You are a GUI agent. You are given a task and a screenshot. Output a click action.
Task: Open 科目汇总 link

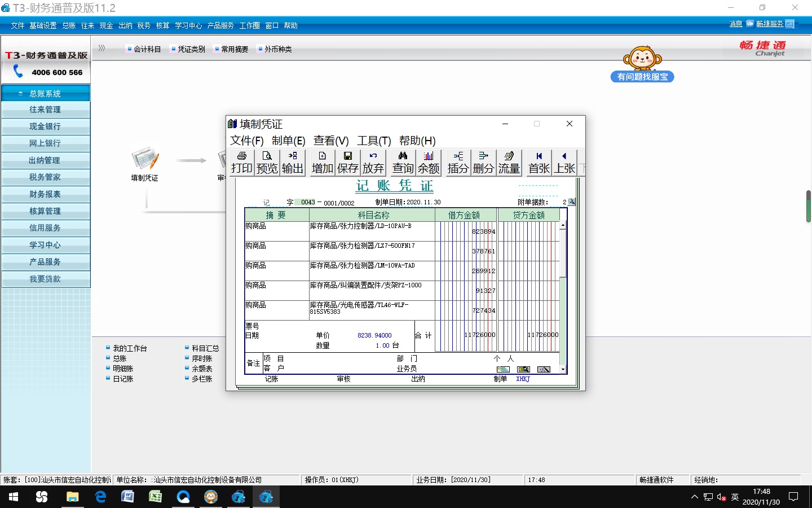(205, 348)
